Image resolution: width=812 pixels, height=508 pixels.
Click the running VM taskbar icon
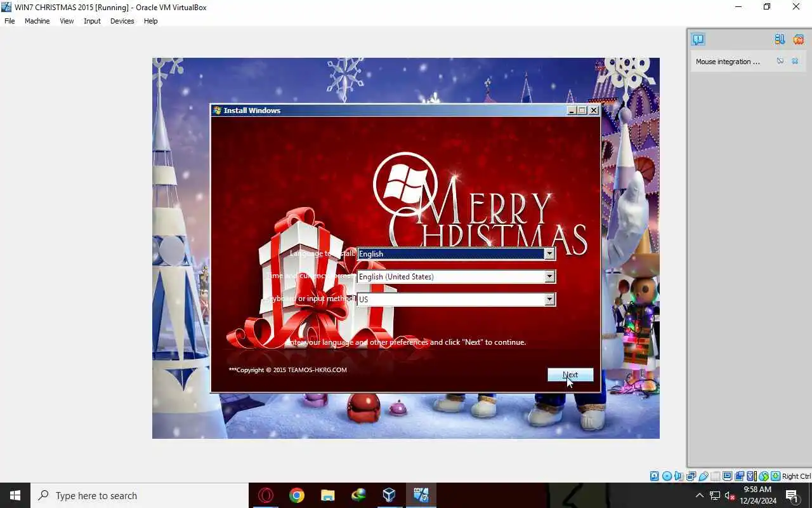click(x=421, y=495)
